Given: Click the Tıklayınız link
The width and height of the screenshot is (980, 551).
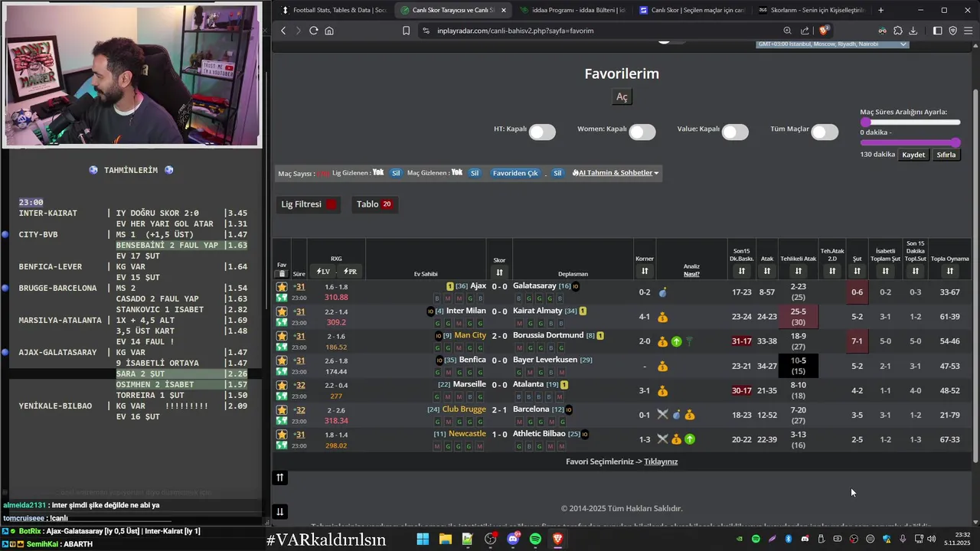Looking at the screenshot, I should 661,461.
